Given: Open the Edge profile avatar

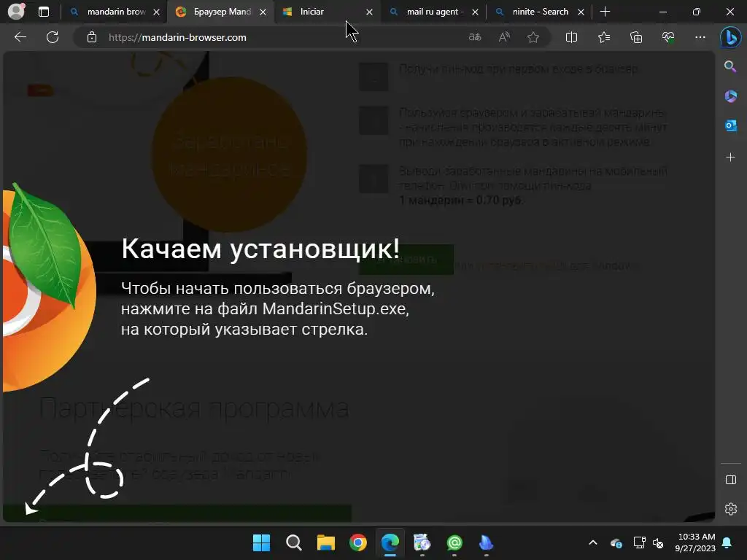Looking at the screenshot, I should 16,12.
